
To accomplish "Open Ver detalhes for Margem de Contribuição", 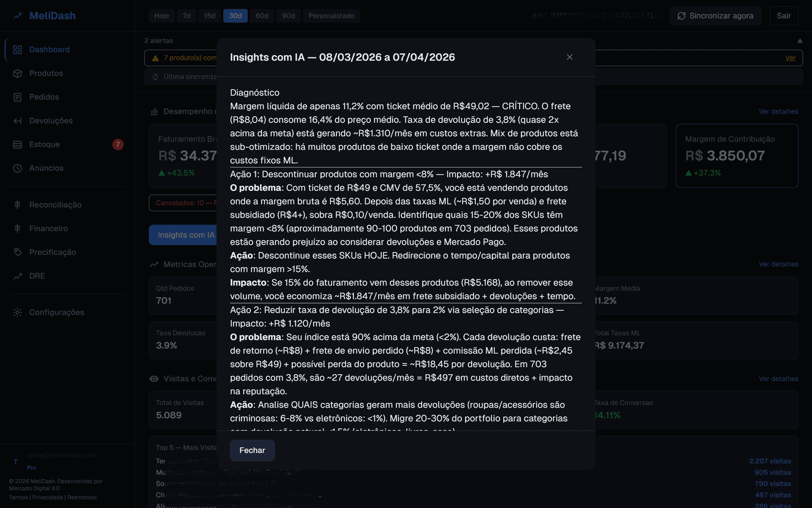I will pos(779,111).
